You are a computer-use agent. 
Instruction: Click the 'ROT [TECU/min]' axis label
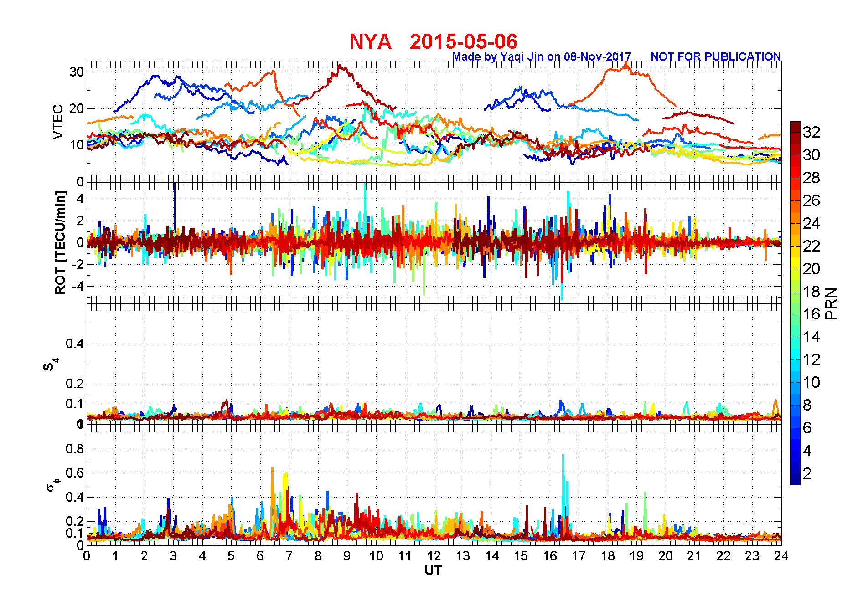coord(60,243)
